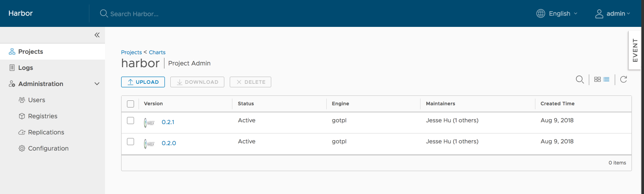Switch to card view icon

pos(598,80)
